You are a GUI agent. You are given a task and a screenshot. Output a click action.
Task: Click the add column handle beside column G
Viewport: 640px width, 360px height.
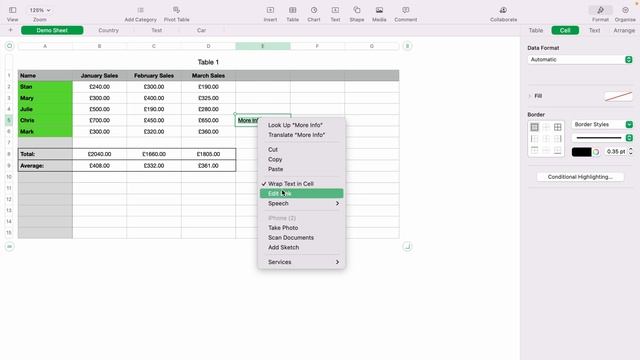click(x=407, y=46)
